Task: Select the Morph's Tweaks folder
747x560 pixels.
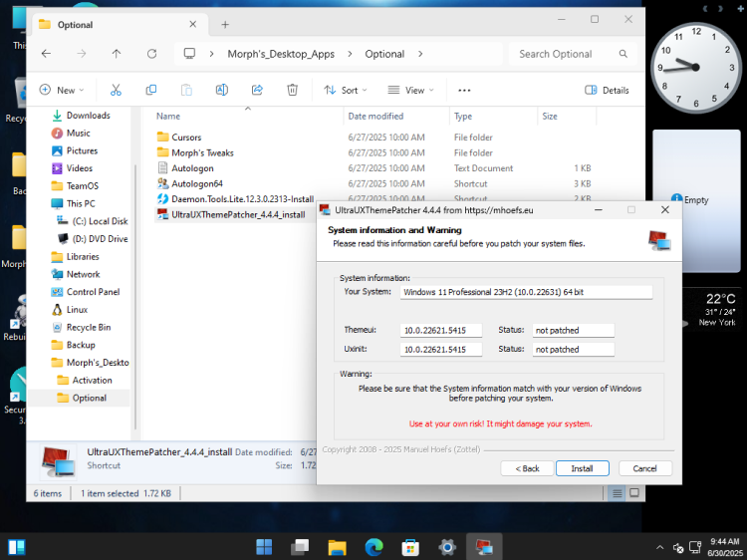Action: pyautogui.click(x=202, y=152)
